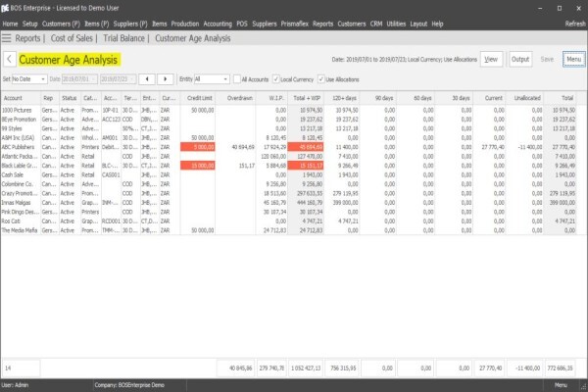Click the Save button
The width and height of the screenshot is (588, 392).
pos(547,59)
